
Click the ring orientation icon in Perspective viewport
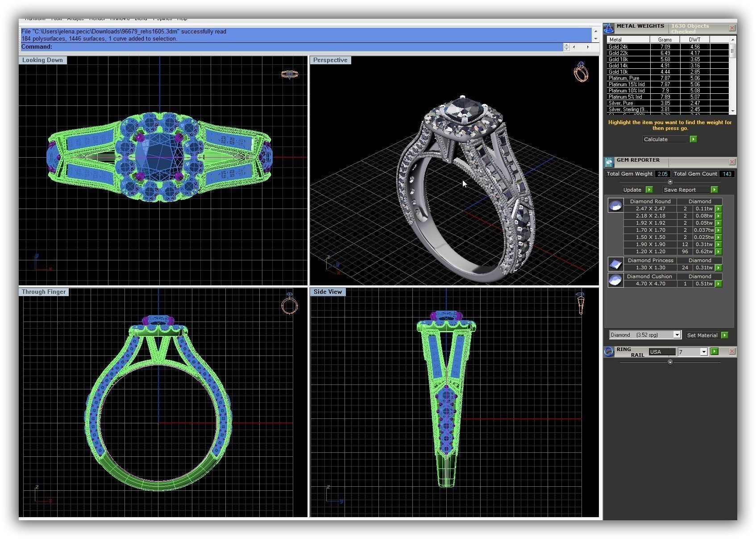coord(581,72)
